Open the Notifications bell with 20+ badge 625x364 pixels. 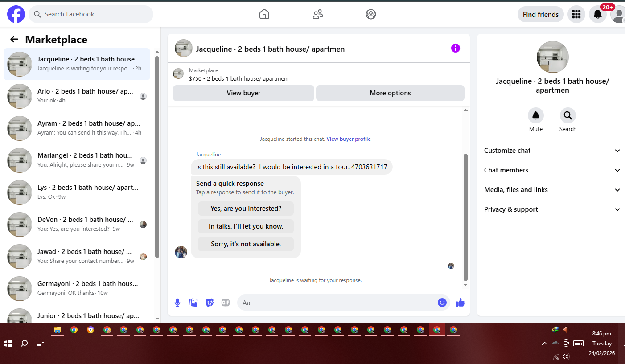point(598,14)
